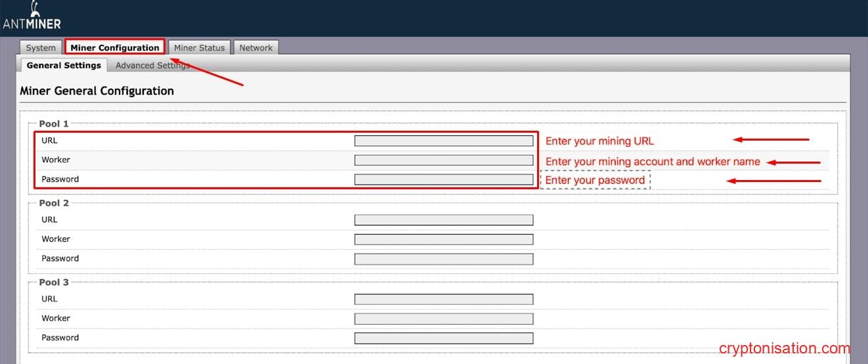This screenshot has height=364, width=868.
Task: Click the 'Enter your password' annotation
Action: click(595, 181)
